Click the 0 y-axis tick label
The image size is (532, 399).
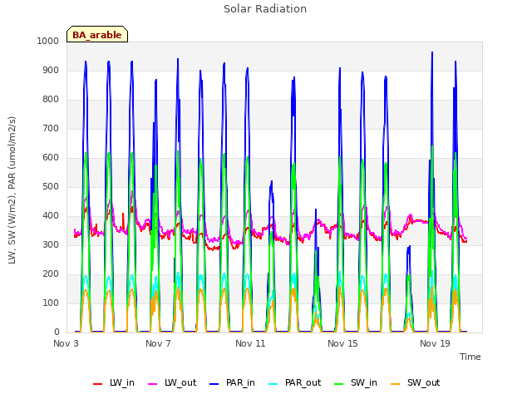tap(57, 332)
